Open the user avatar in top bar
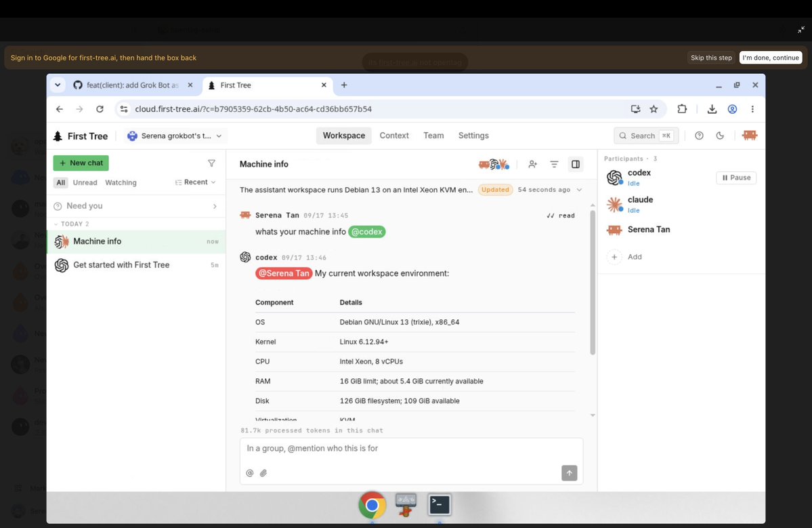 tap(749, 136)
